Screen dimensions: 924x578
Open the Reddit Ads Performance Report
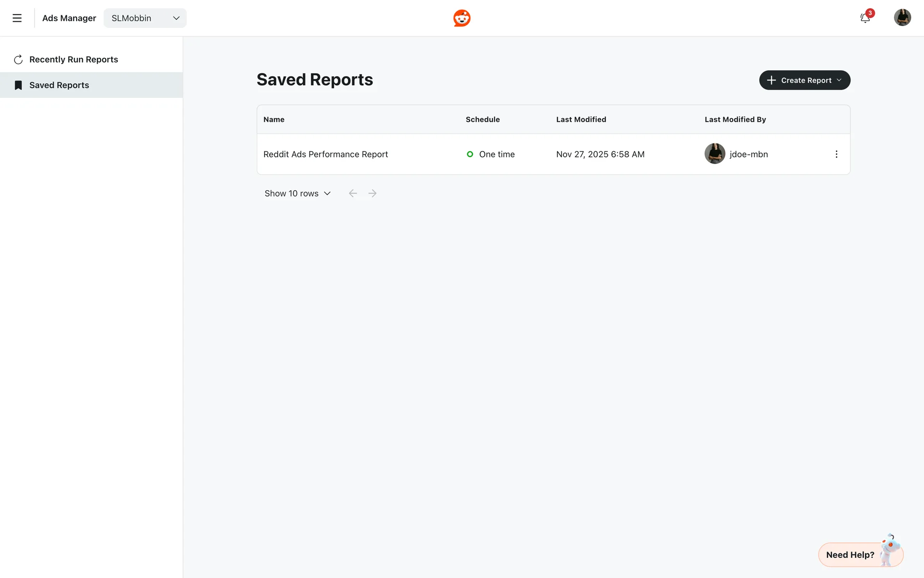(x=325, y=154)
